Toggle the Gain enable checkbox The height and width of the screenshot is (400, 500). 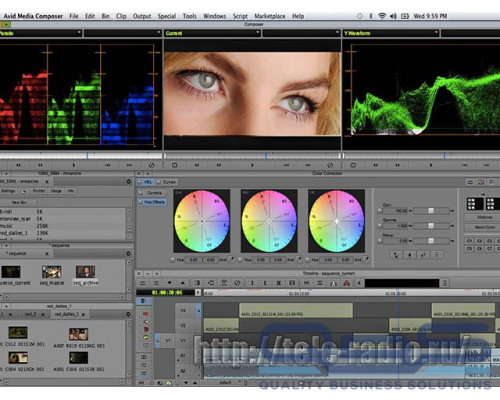tap(379, 211)
